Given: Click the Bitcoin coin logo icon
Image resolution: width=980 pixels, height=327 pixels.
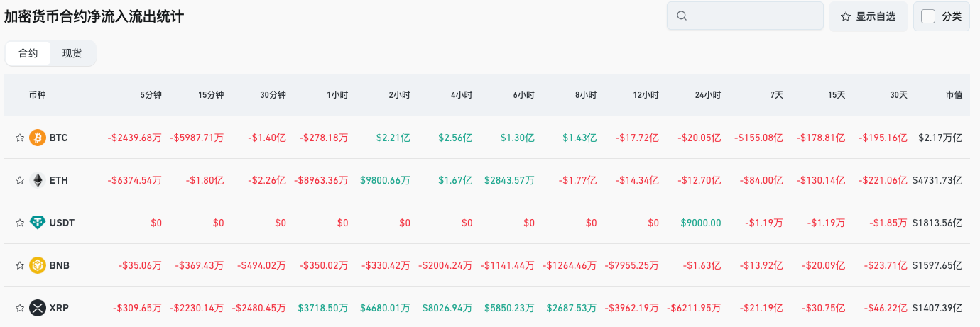Looking at the screenshot, I should click(x=38, y=138).
